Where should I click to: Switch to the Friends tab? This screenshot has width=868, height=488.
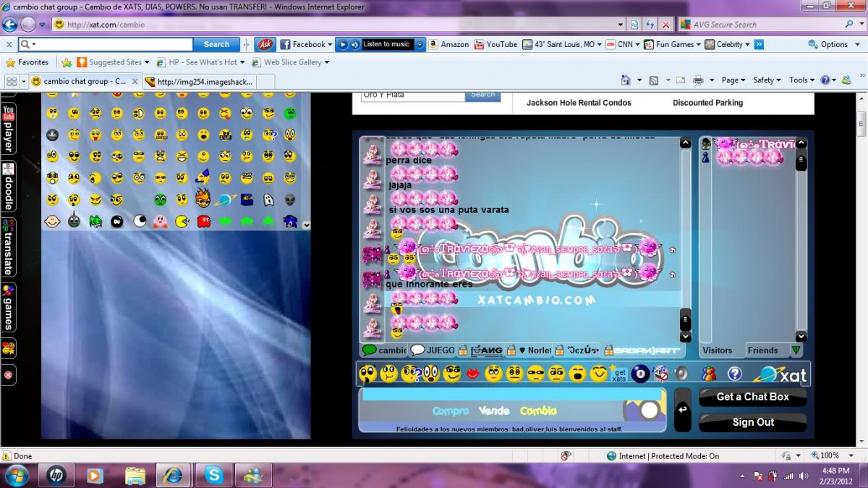pos(762,350)
